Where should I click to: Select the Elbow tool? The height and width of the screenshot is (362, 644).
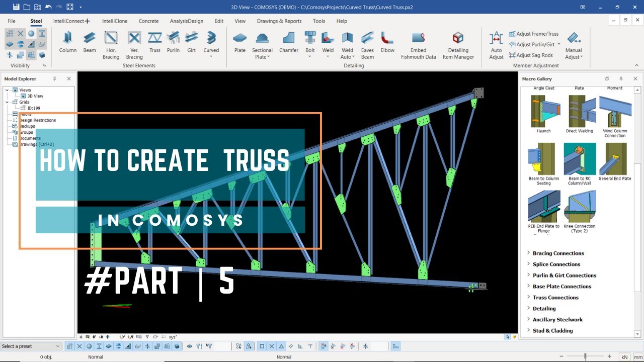tap(387, 42)
